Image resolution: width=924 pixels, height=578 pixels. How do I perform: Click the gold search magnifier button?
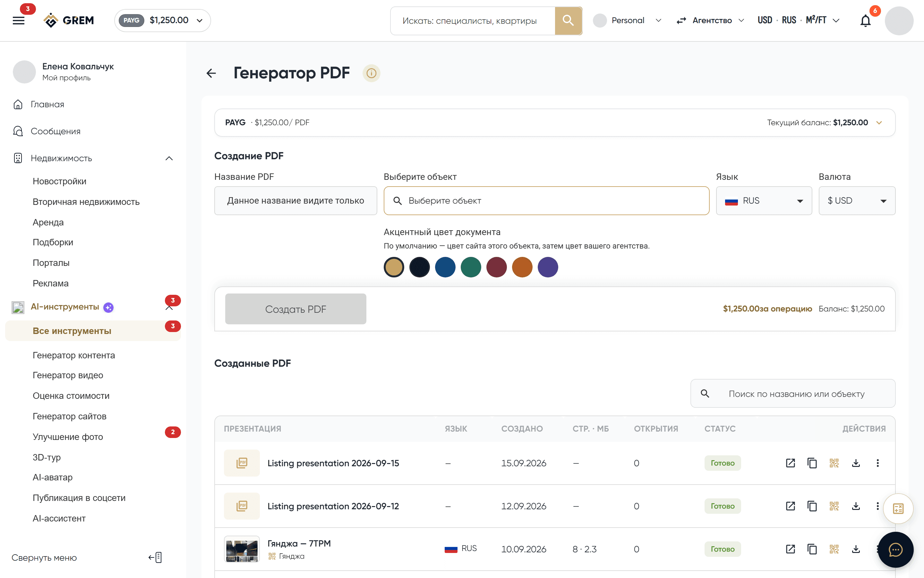point(568,20)
